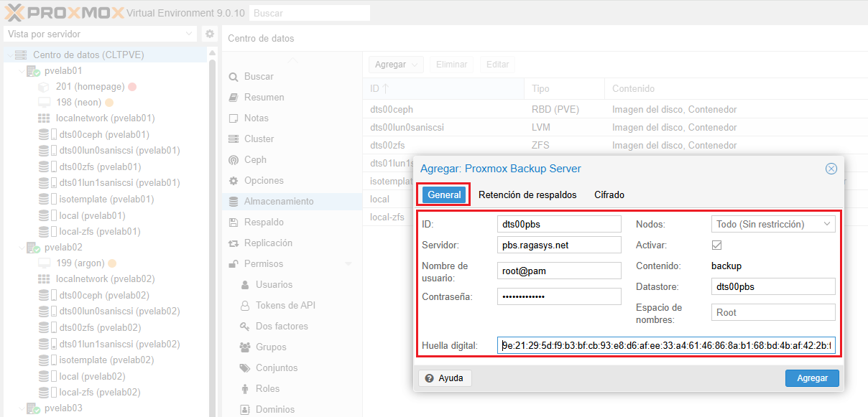Screen dimensions: 868x417
Task: Open the Agregar storage type dropdown
Action: (396, 65)
